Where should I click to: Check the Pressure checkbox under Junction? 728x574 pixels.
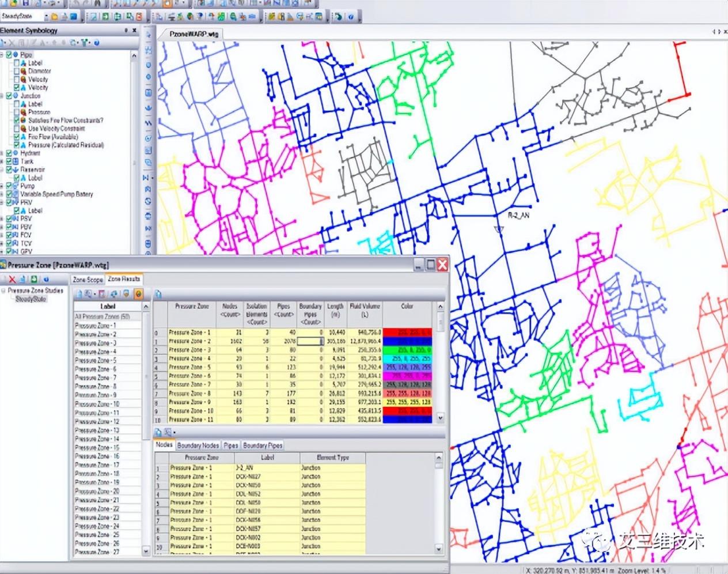16,111
